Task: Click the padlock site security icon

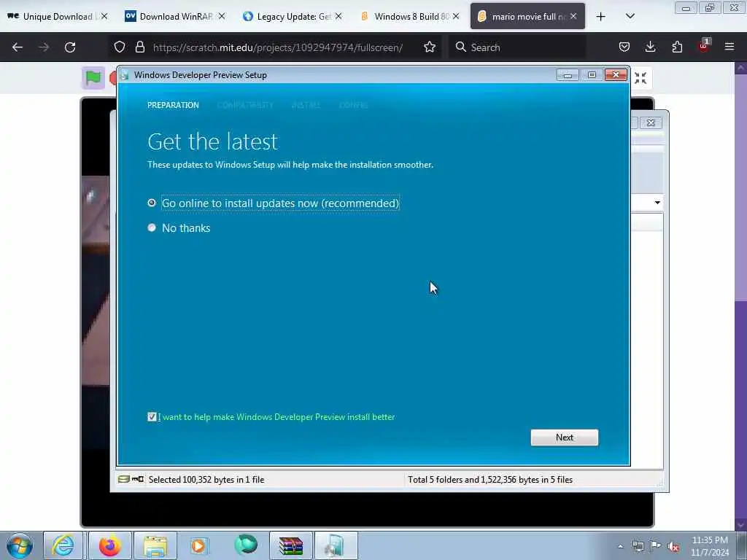Action: point(139,47)
